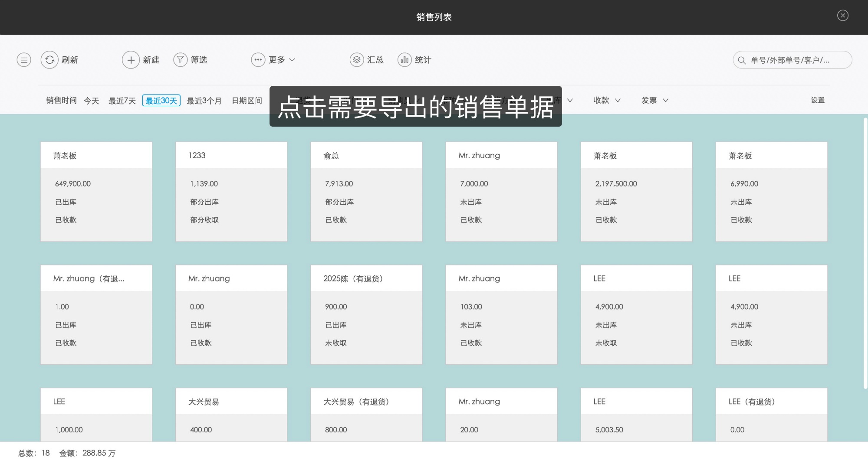Open the hamburger menu icon top left
This screenshot has width=868, height=464.
(x=24, y=60)
